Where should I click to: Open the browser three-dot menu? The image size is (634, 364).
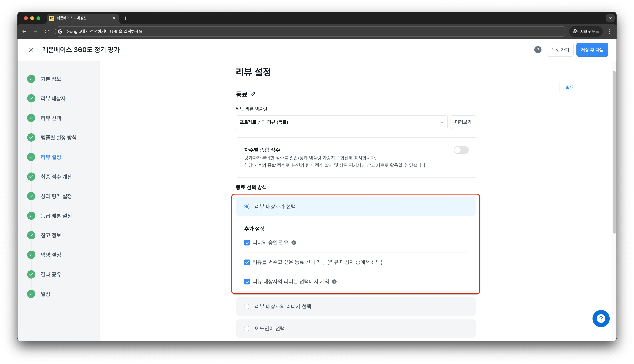[x=610, y=32]
